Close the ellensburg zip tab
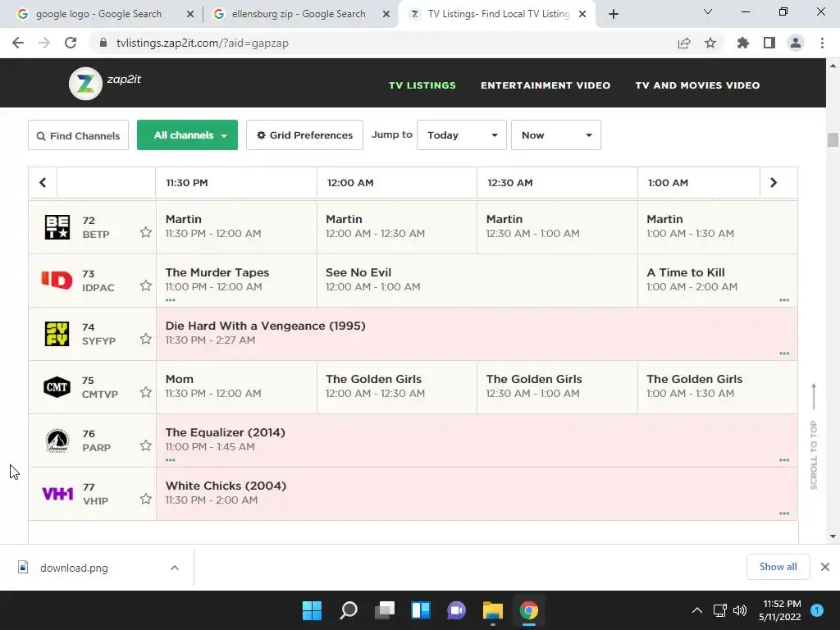The width and height of the screenshot is (840, 630). click(386, 15)
